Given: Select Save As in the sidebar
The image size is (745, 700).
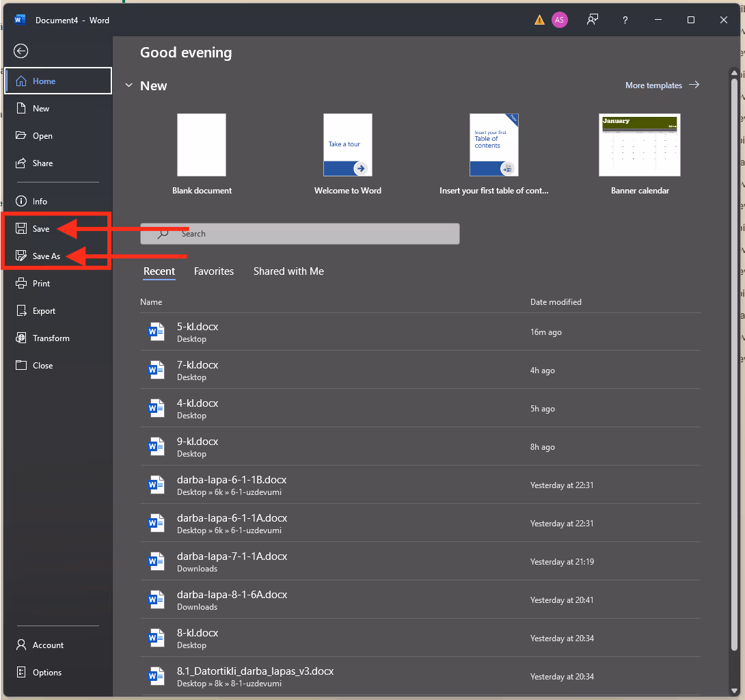Looking at the screenshot, I should tap(46, 256).
